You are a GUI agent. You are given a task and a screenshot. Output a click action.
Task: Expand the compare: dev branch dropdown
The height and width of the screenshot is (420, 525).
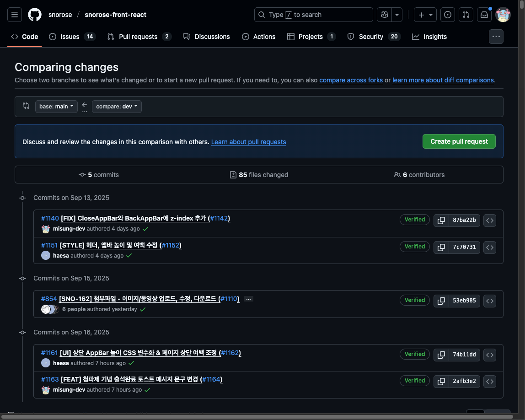click(x=117, y=107)
